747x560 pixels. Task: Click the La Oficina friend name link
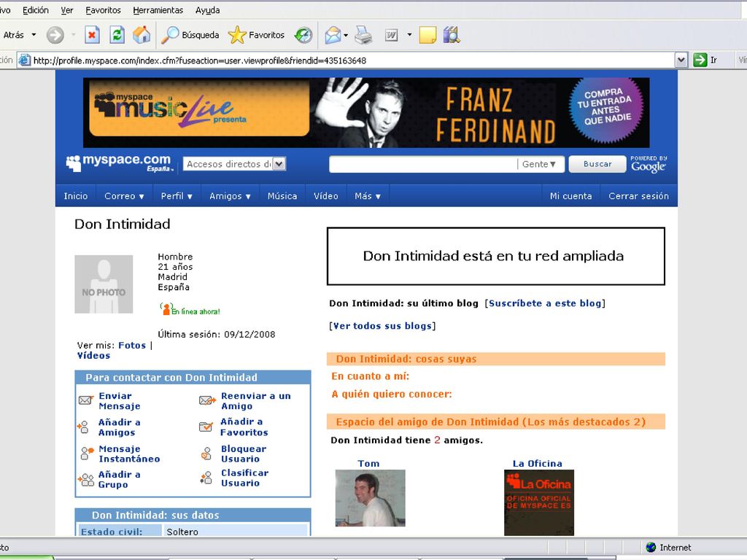[x=538, y=463]
